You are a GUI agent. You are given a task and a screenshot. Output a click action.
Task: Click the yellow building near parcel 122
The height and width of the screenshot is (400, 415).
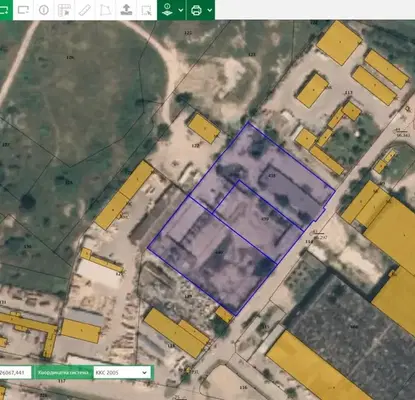[204, 128]
